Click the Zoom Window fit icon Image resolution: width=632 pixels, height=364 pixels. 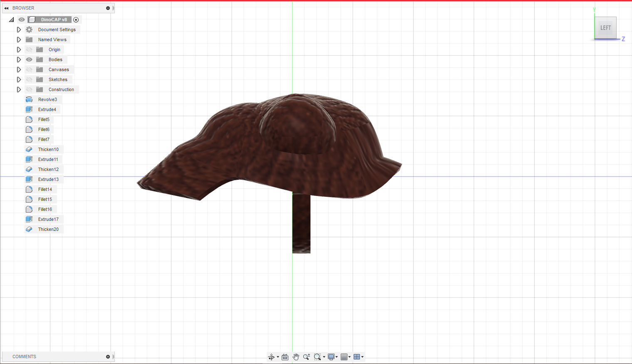coord(317,357)
